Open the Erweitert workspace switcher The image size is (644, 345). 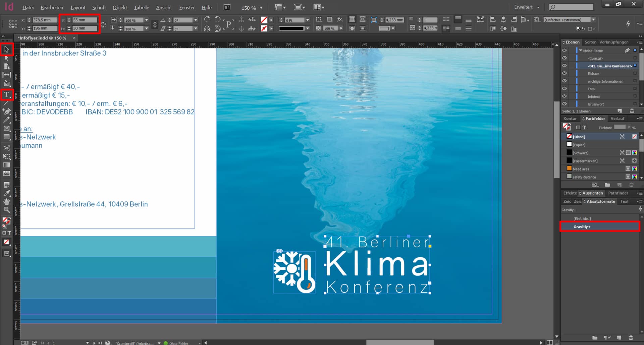[x=527, y=7]
